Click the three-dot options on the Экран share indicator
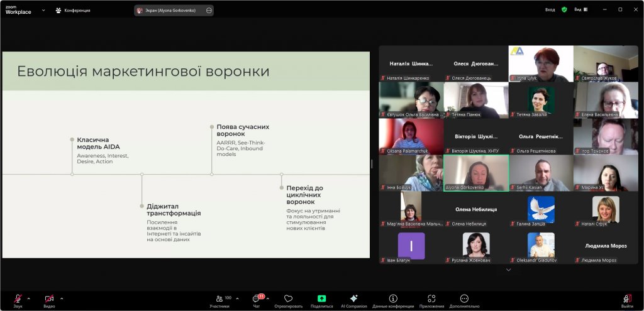 [208, 11]
